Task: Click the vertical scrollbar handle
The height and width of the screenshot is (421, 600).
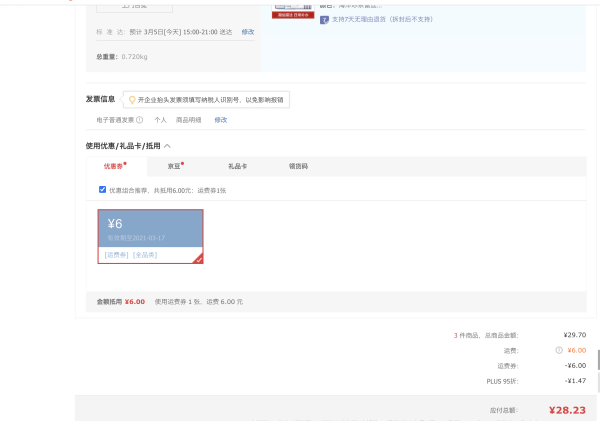Action: (598, 360)
